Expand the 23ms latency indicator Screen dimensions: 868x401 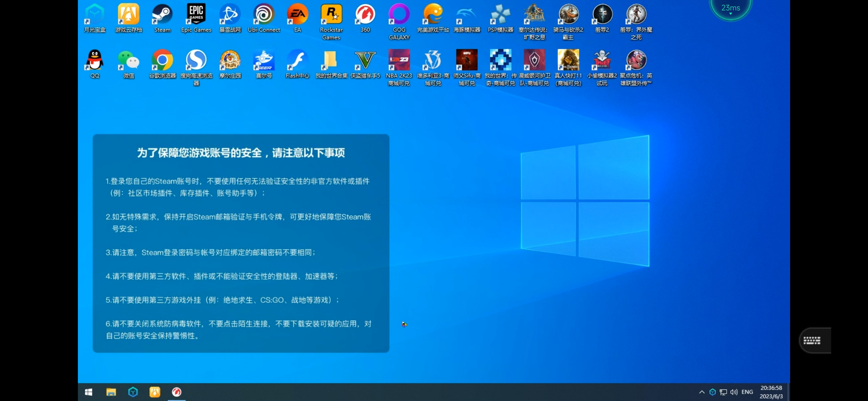click(730, 8)
